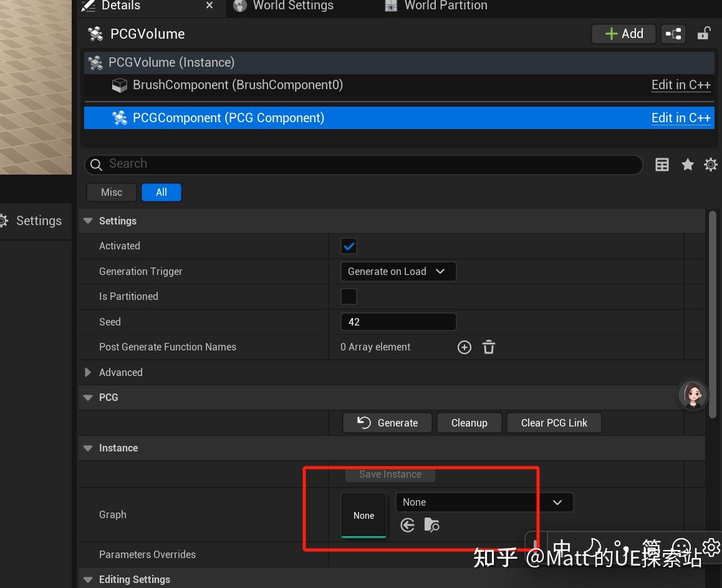The height and width of the screenshot is (588, 722).
Task: Click the trash icon for Post Generate Function Names
Action: click(489, 347)
